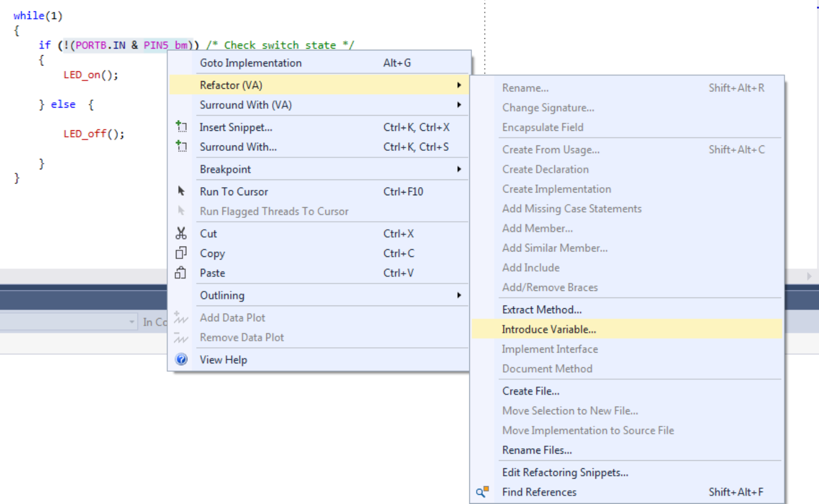The image size is (819, 504).
Task: Click the Run To Cursor arrow icon
Action: [x=181, y=191]
